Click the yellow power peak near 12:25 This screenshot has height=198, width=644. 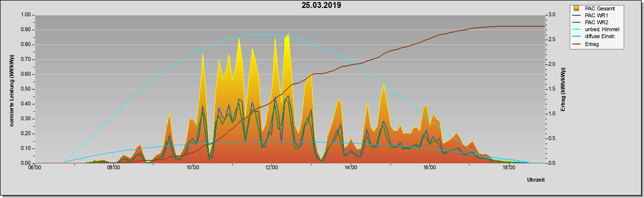click(288, 35)
